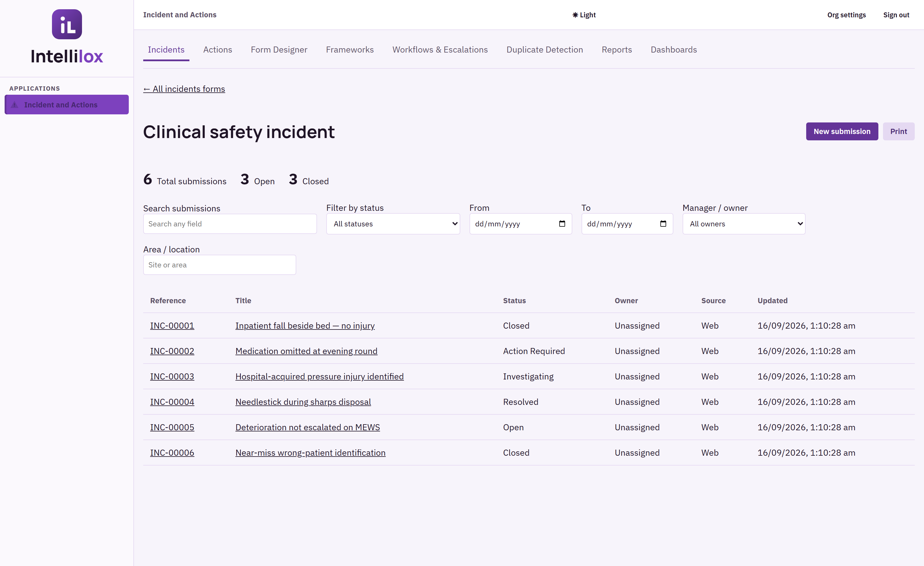
Task: Click the Clinical safety incident heading
Action: [239, 132]
